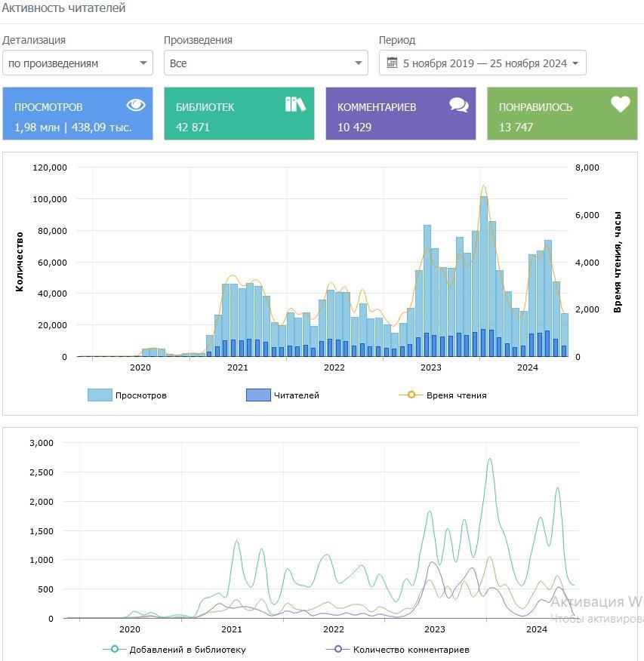Image resolution: width=644 pixels, height=661 pixels.
Task: Click the green Добавлений в библиотеку legend marker
Action: [115, 649]
